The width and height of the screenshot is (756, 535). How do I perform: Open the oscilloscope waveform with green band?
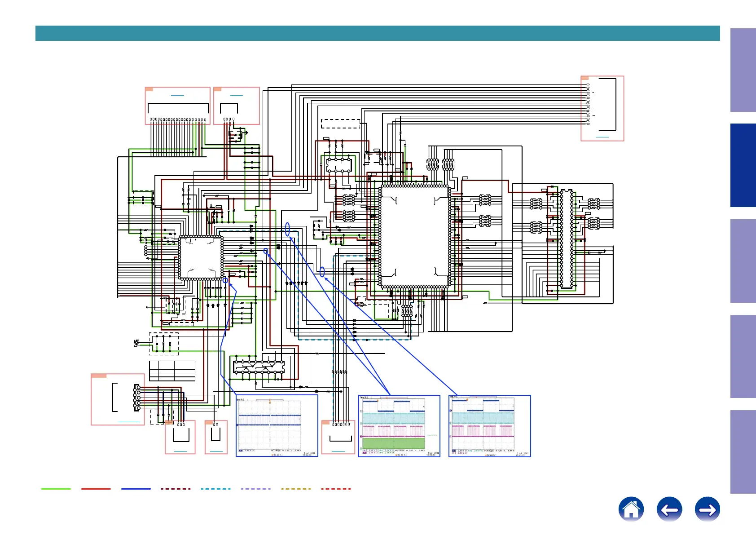point(399,426)
